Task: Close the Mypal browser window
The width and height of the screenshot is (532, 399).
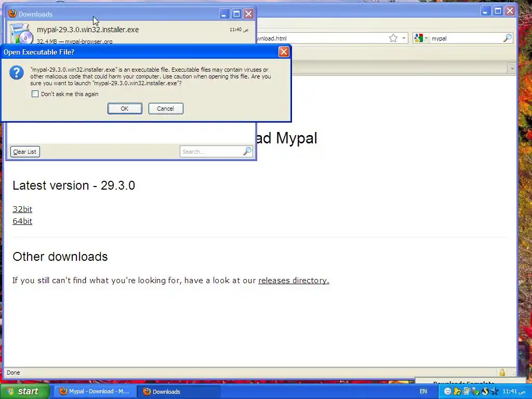Action: [x=510, y=11]
